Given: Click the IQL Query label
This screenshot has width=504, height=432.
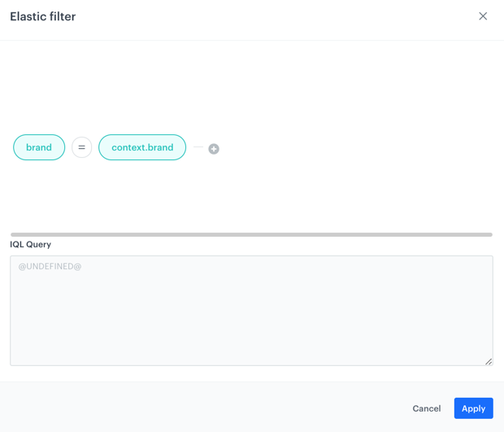Looking at the screenshot, I should [x=30, y=244].
